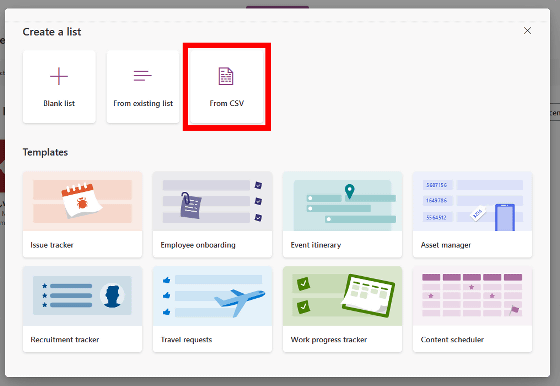
Task: Choose the Employee onboarding template image
Action: [x=212, y=201]
